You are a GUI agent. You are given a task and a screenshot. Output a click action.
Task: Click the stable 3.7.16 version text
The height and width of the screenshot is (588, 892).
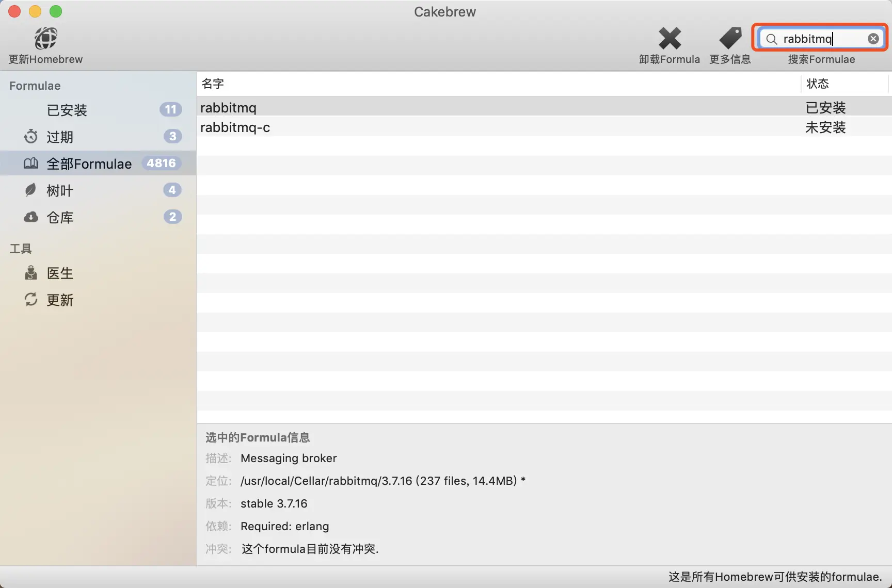[274, 503]
